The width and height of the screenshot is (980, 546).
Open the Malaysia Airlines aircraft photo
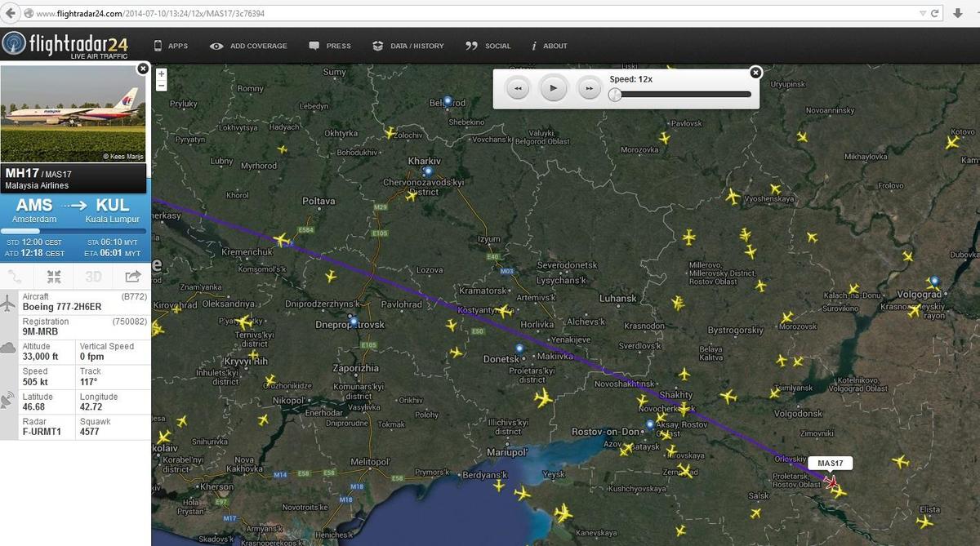click(x=73, y=113)
